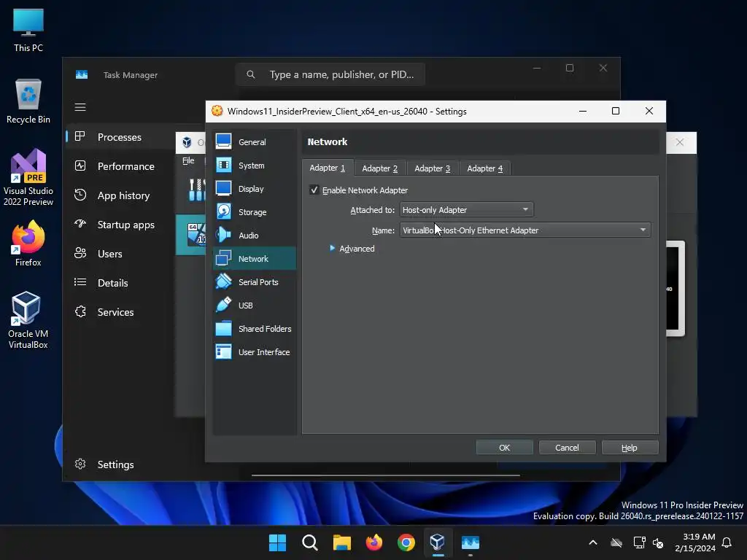Open Help in Settings dialog
This screenshot has height=560, width=747.
[630, 448]
